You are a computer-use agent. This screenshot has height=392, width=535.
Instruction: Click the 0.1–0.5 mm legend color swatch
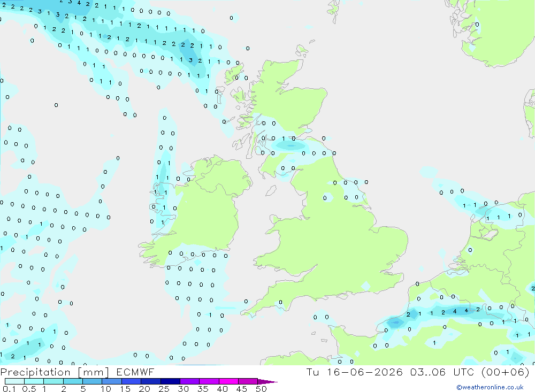(14, 381)
